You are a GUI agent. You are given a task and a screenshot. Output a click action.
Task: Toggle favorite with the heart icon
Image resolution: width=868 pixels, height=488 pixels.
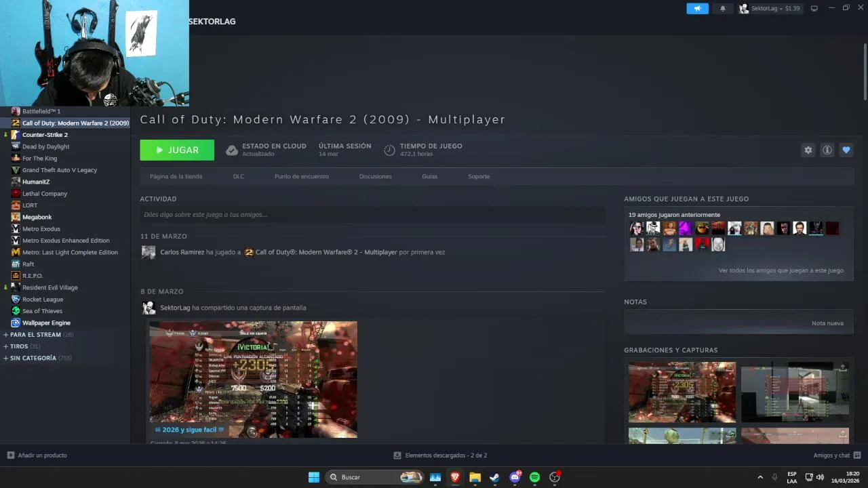coord(846,150)
